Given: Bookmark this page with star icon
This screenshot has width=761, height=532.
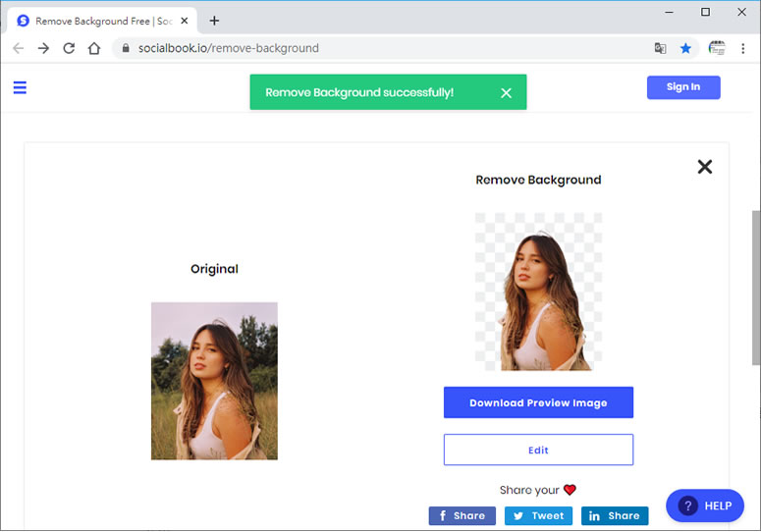Looking at the screenshot, I should pos(686,48).
